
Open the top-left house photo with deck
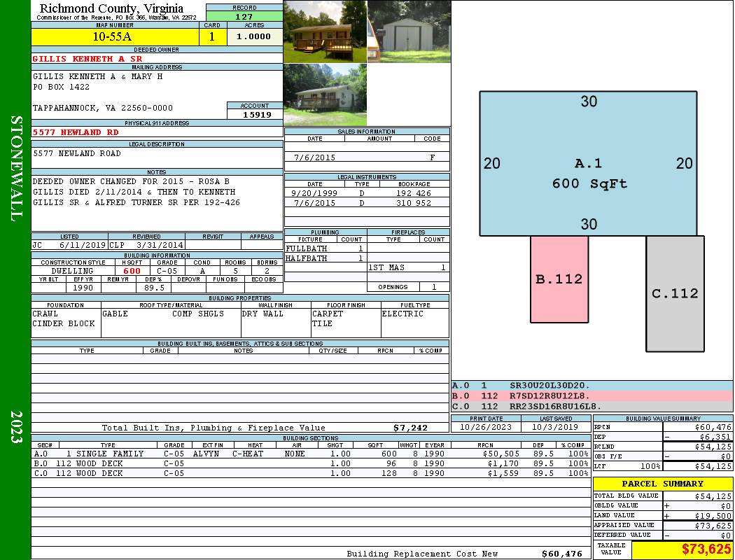(x=325, y=31)
